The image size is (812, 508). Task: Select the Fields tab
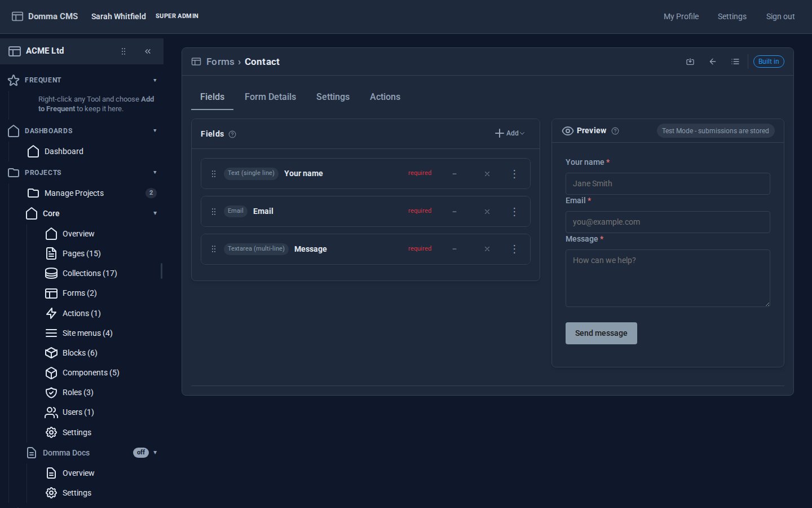[x=212, y=97]
